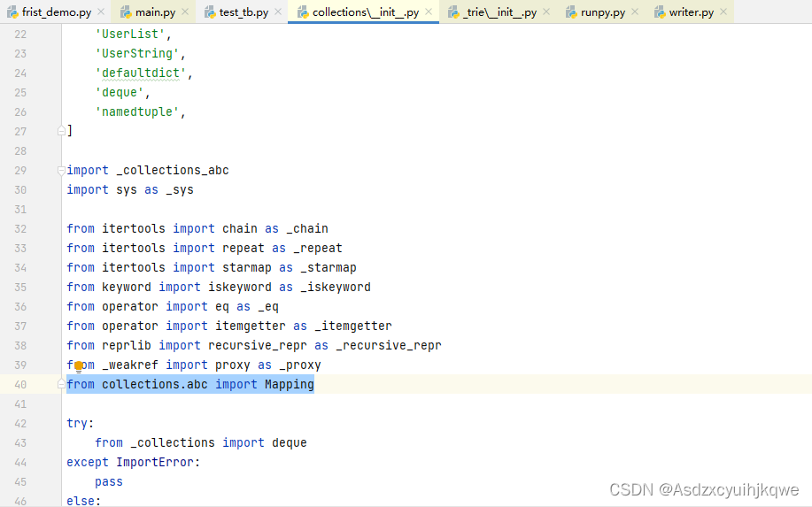This screenshot has height=507, width=812.
Task: Click _eq alias on line 36
Action: pyautogui.click(x=268, y=307)
